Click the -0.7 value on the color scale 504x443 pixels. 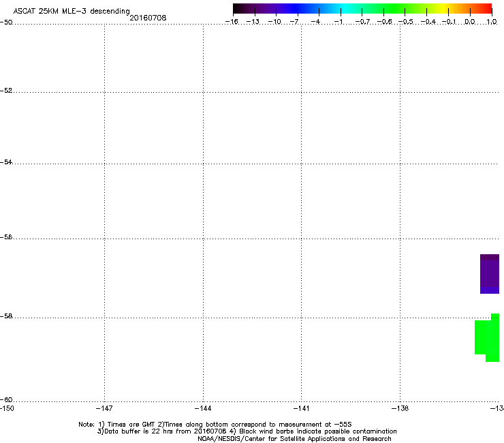click(362, 22)
